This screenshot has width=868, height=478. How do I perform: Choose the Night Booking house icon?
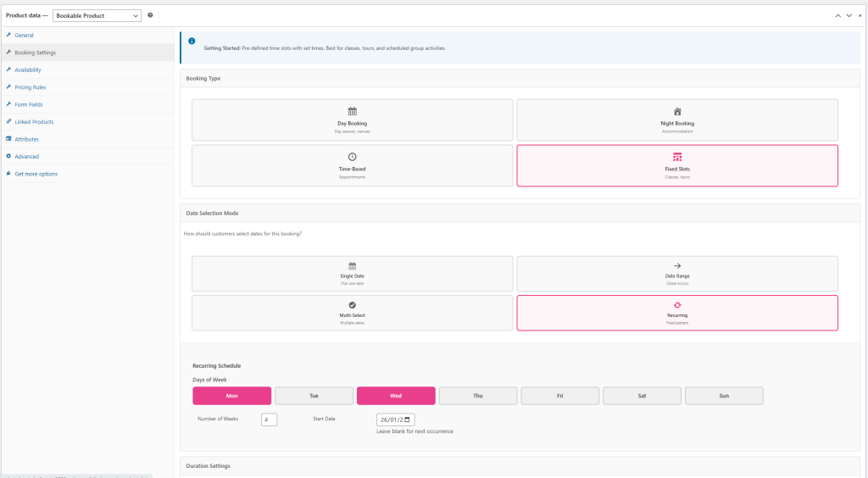pos(677,111)
